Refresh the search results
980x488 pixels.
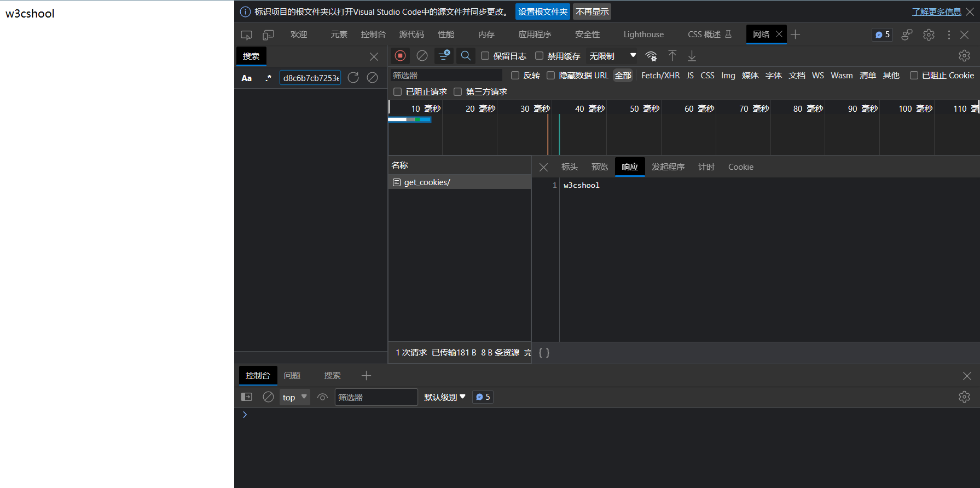(353, 78)
